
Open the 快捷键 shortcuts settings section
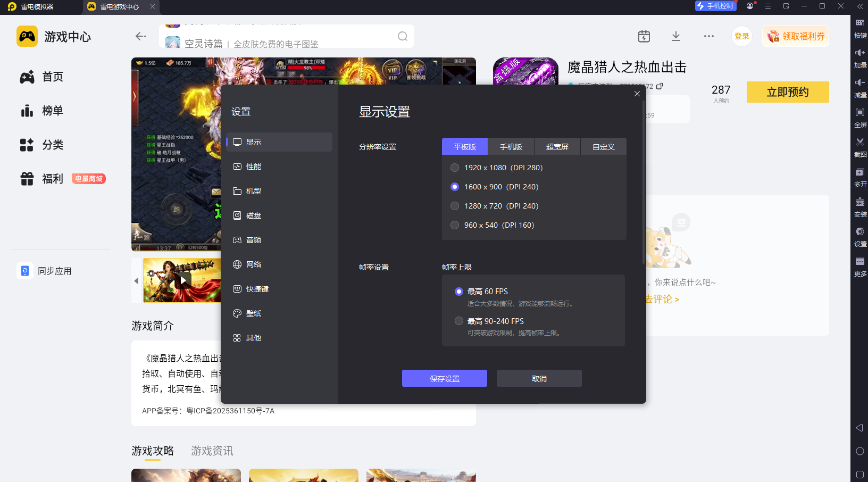tap(279, 289)
